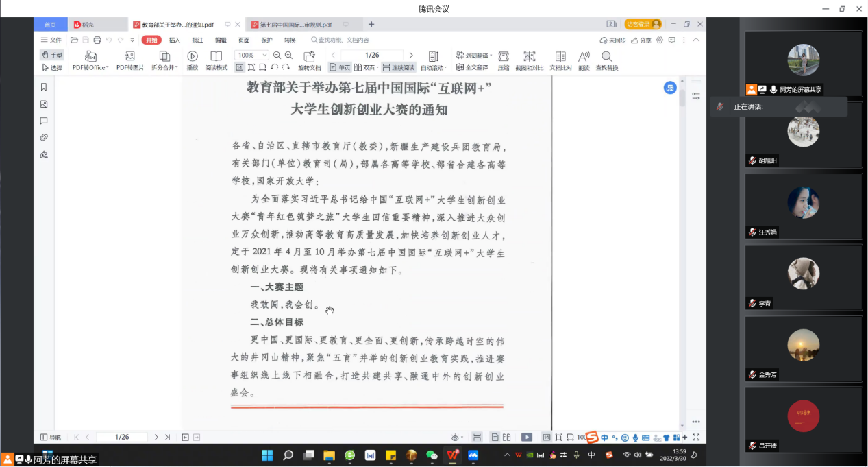Go to the next page in the toolbar
The image size is (868, 467).
pyautogui.click(x=411, y=55)
